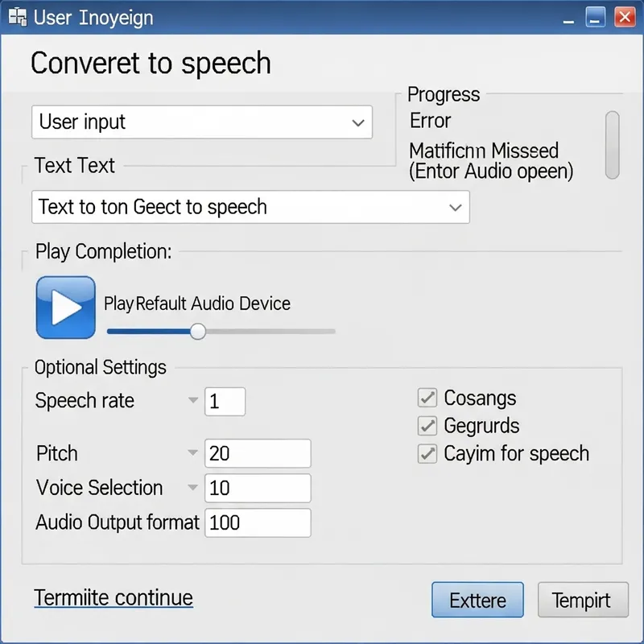Adjust the playback position slider
The image size is (644, 644).
198,331
